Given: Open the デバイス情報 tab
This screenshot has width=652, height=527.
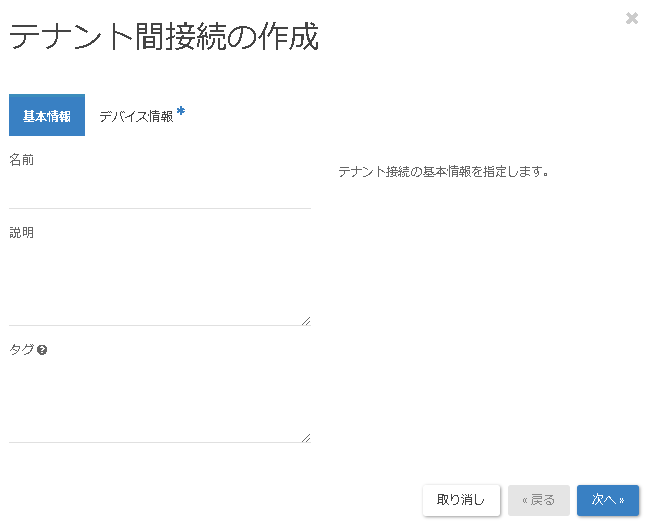Looking at the screenshot, I should click(x=136, y=116).
